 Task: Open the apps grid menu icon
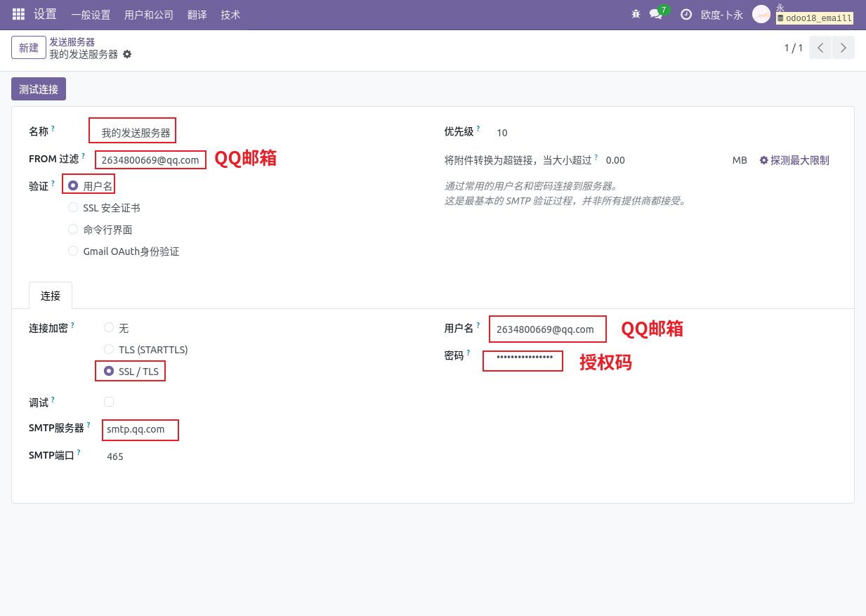tap(18, 14)
